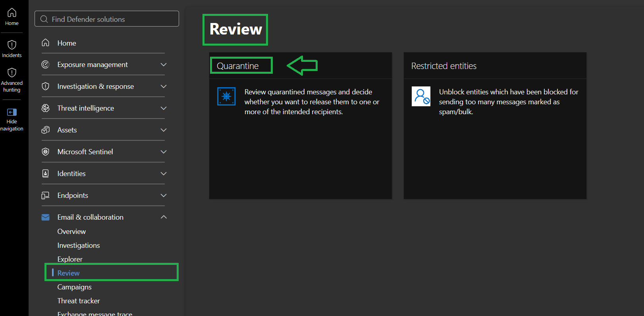Image resolution: width=644 pixels, height=316 pixels.
Task: Click the Assets icon
Action: [x=46, y=130]
